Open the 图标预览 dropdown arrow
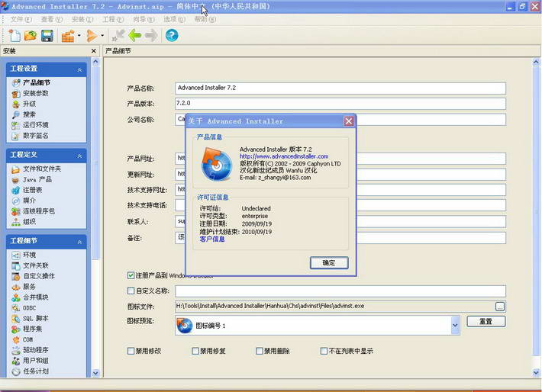 coord(455,326)
